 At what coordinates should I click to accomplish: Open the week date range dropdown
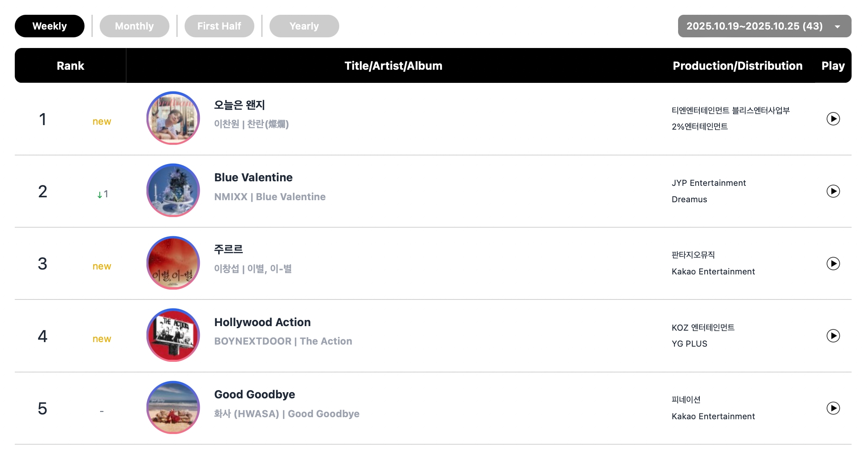click(x=764, y=26)
